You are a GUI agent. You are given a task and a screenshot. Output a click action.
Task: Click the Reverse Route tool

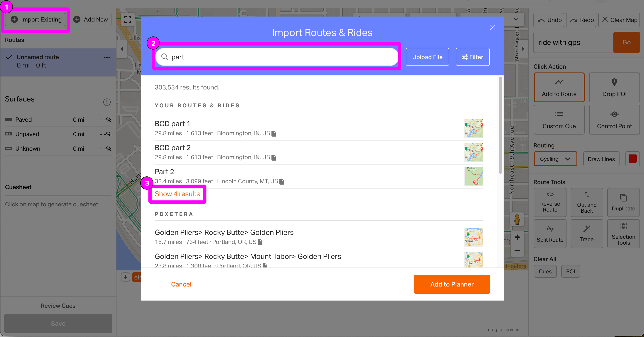[x=550, y=202]
